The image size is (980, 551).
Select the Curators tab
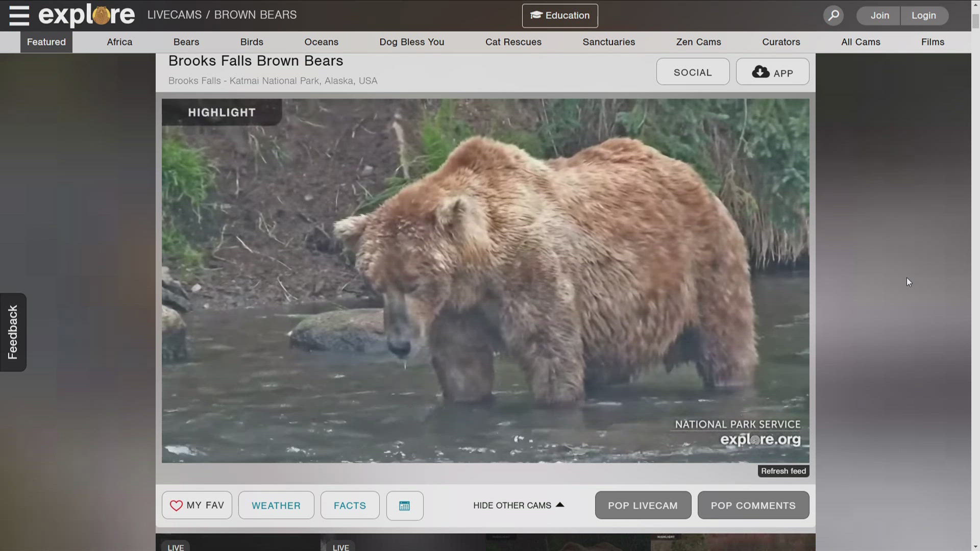(781, 42)
